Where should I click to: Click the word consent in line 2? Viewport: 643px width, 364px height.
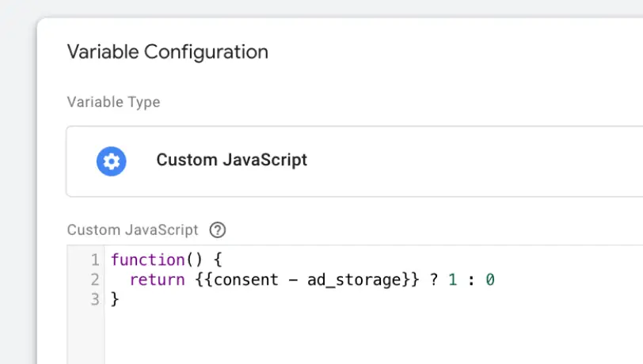(245, 279)
